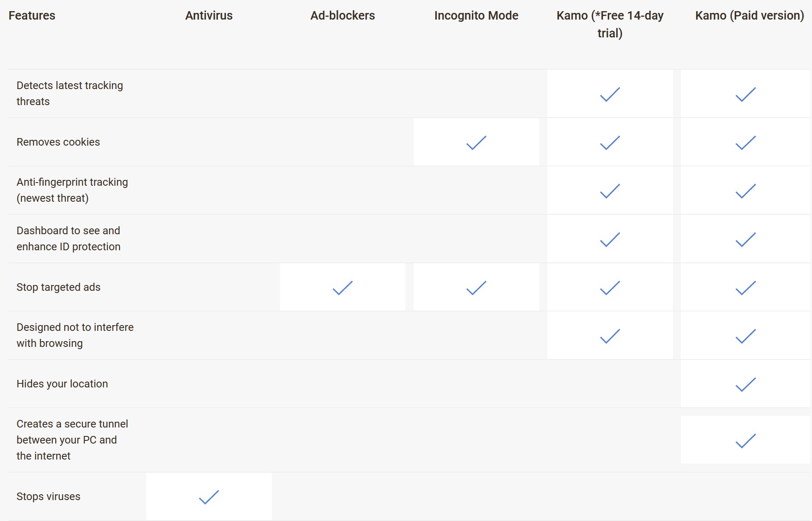Click the Kamo (Paid version) heading
The height and width of the screenshot is (521, 812).
click(749, 16)
